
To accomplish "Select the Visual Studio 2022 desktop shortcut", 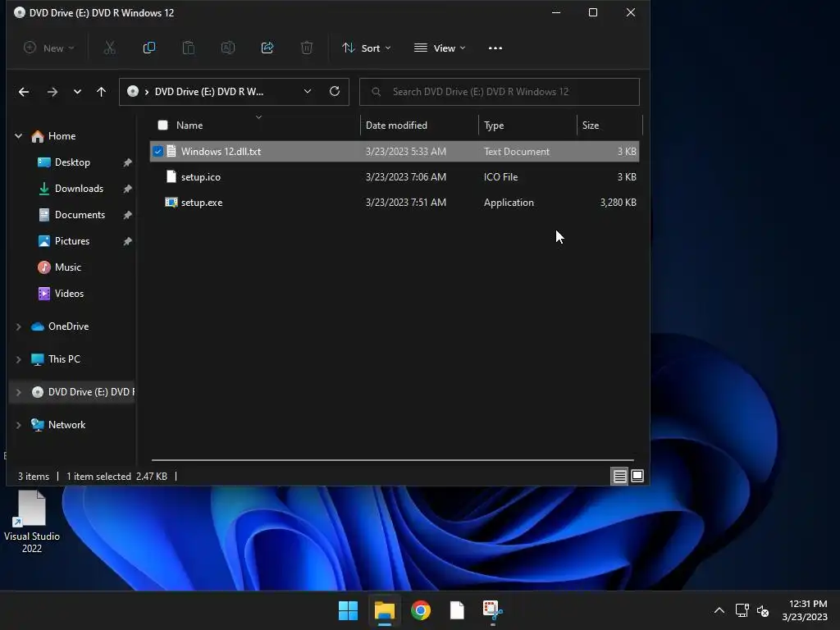I will pyautogui.click(x=32, y=521).
